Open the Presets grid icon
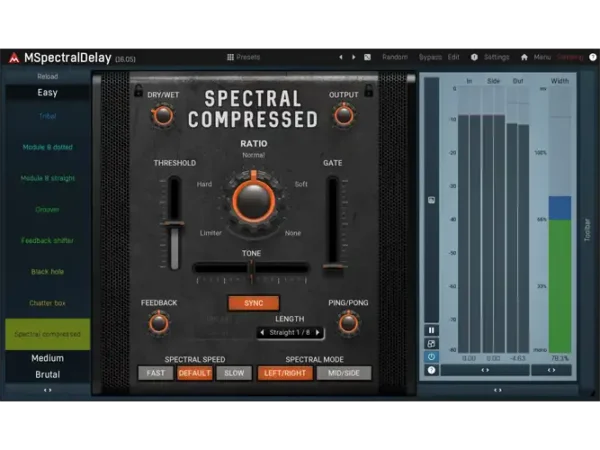 (230, 57)
